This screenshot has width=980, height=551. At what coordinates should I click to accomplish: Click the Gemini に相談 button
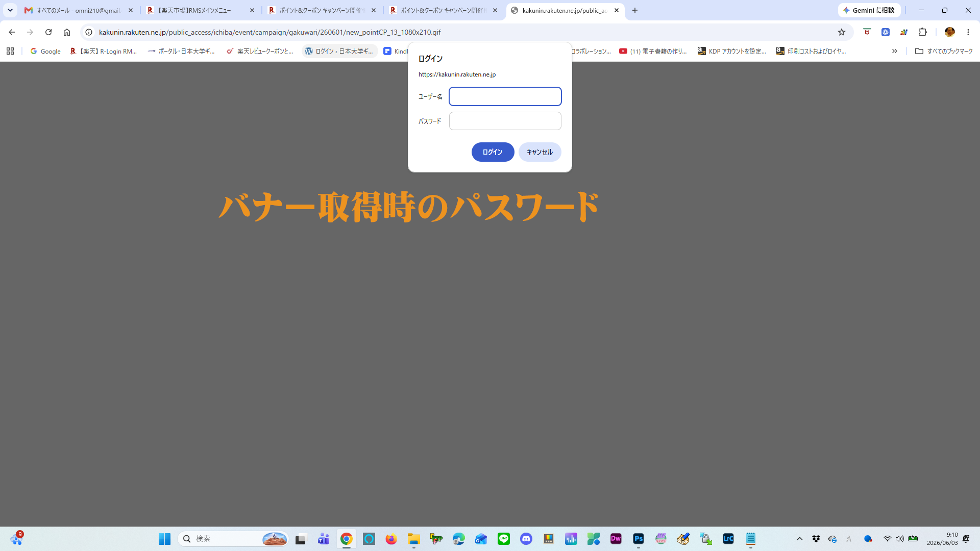869,10
